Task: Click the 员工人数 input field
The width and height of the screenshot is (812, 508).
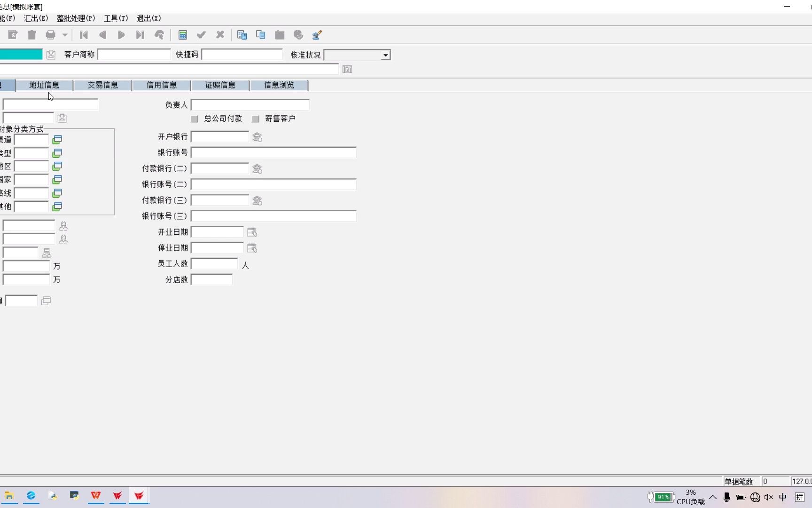Action: [x=214, y=263]
